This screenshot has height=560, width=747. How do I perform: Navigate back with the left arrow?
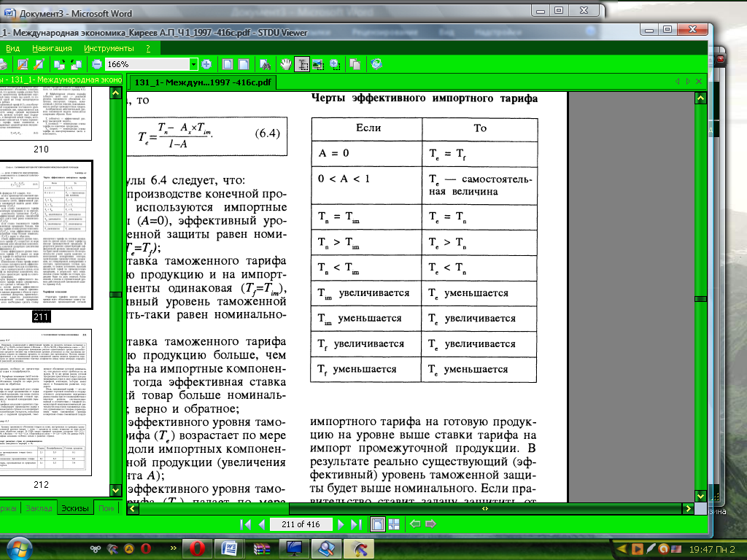415,524
